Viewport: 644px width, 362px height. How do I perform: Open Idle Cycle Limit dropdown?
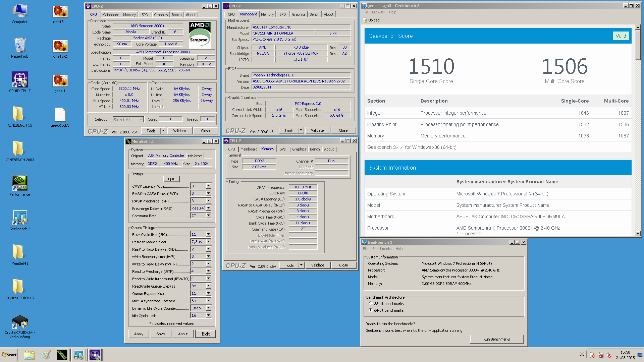coord(208,315)
